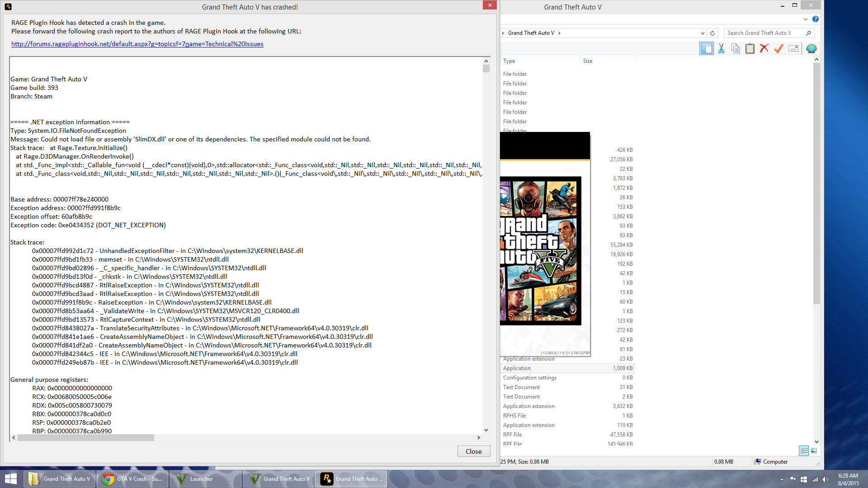The image size is (868, 488).
Task: Toggle the navigation pane button
Action: pos(706,49)
